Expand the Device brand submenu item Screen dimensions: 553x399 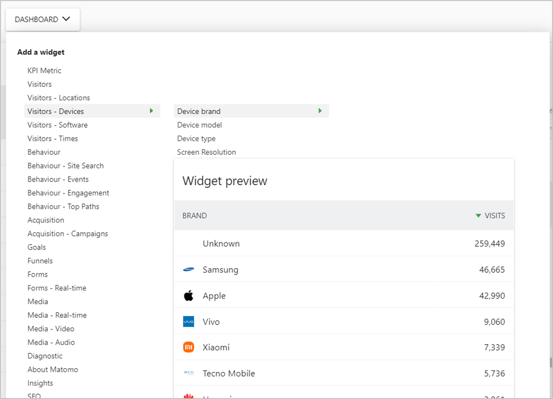coord(251,111)
